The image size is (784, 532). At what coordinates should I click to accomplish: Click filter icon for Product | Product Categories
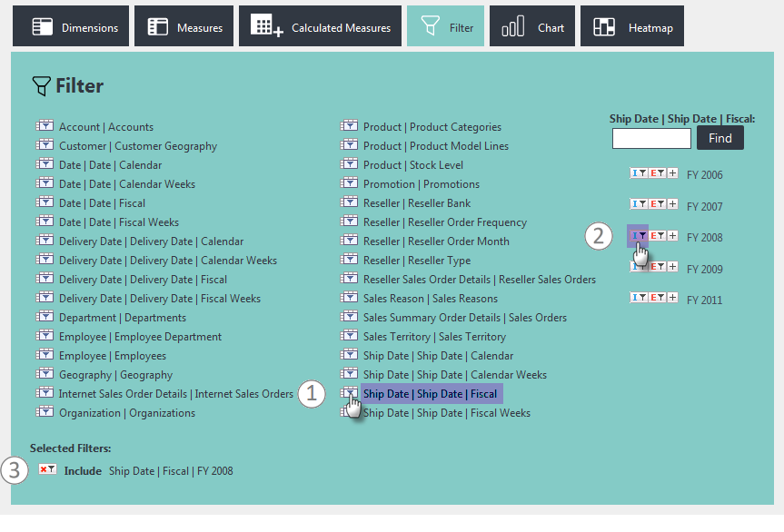pyautogui.click(x=349, y=125)
